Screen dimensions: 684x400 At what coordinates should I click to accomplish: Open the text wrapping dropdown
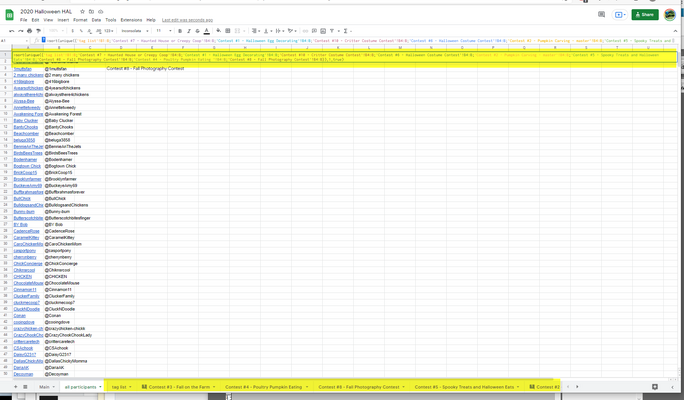[x=279, y=31]
